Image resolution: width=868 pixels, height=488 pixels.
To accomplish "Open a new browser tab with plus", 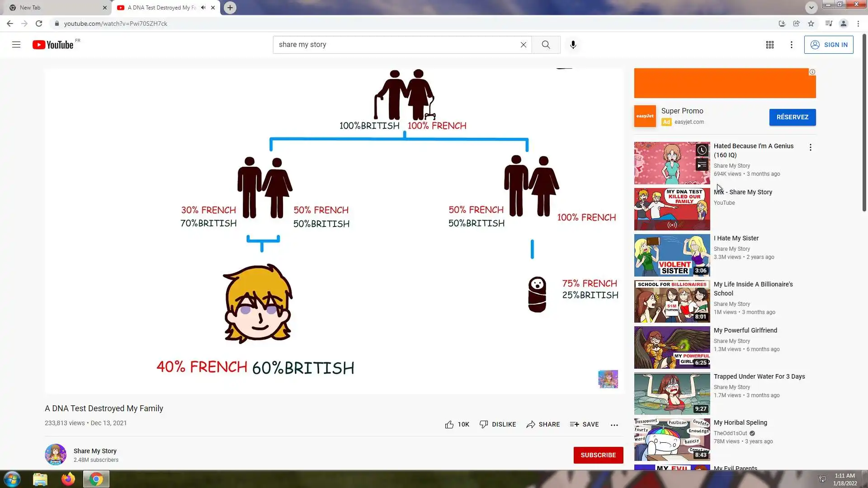I will tap(230, 8).
